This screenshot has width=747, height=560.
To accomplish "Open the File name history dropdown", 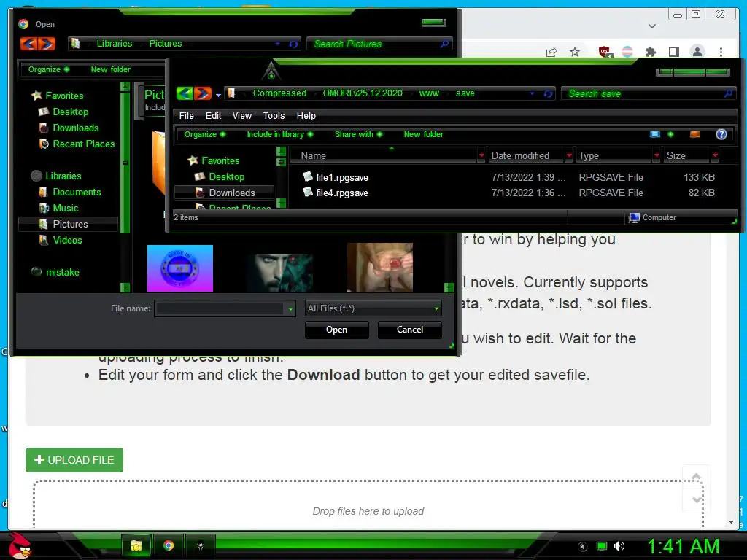I will coord(290,309).
